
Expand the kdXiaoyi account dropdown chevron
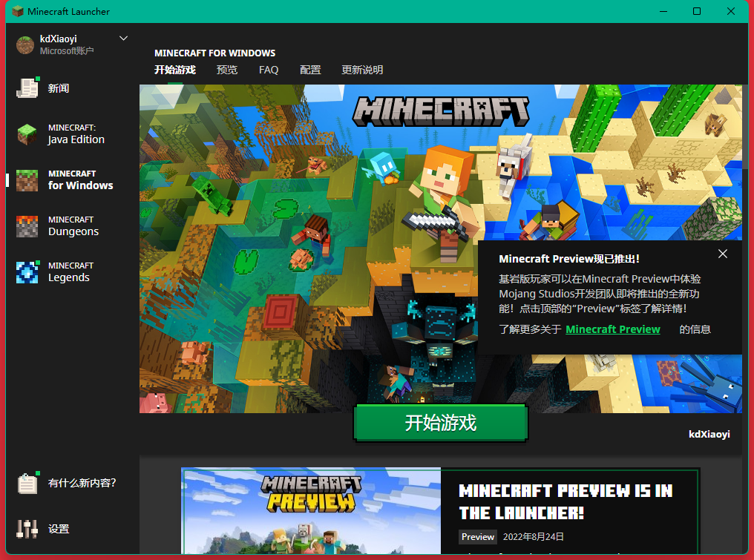(x=123, y=39)
